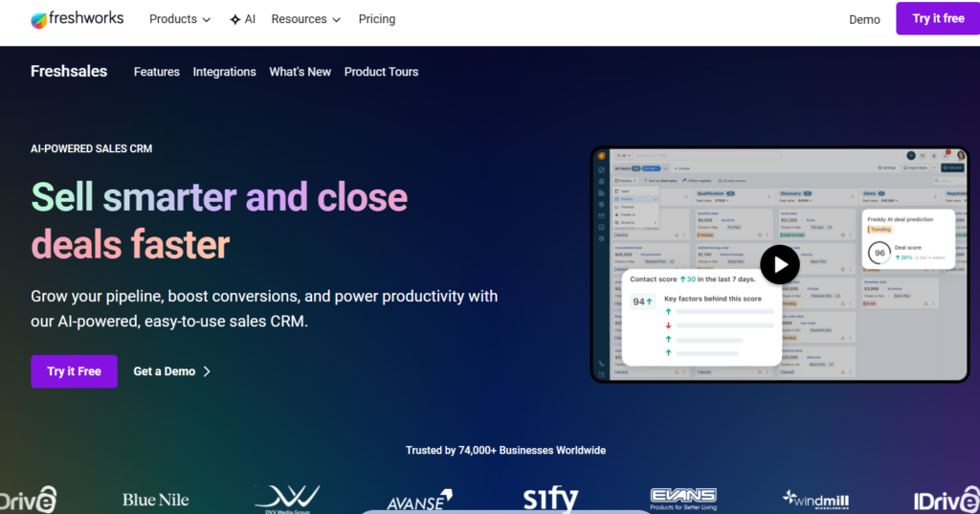Click the Evans logo

683,499
